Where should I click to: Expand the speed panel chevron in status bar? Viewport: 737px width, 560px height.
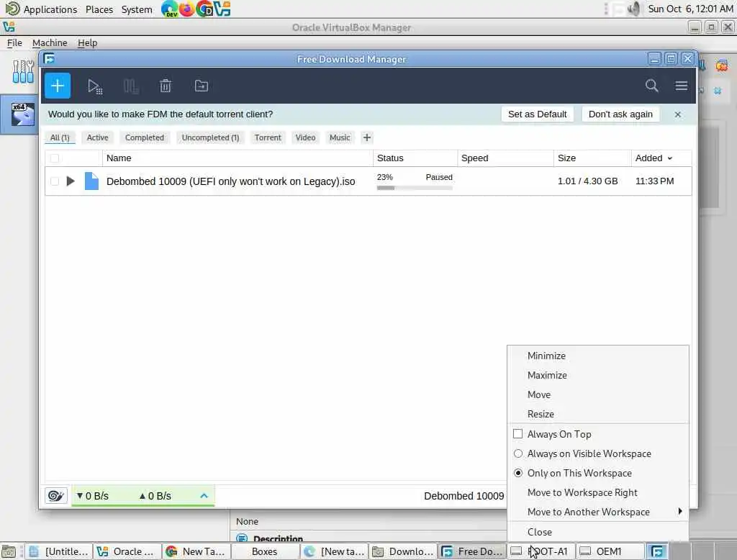point(204,496)
